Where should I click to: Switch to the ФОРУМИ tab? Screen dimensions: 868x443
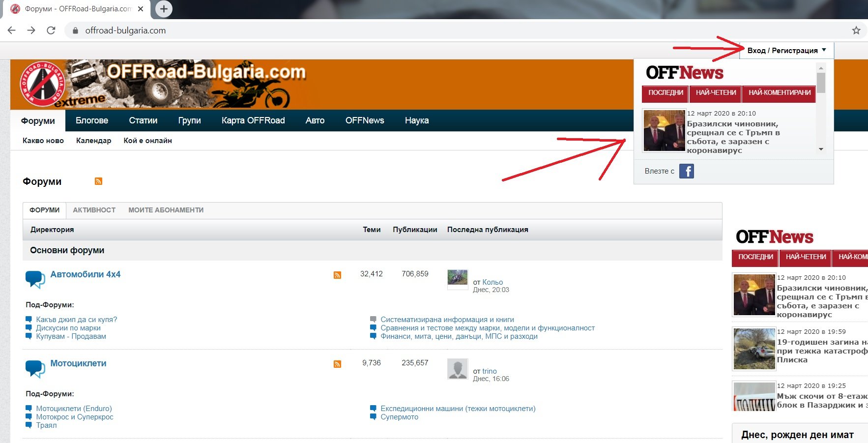coord(44,210)
